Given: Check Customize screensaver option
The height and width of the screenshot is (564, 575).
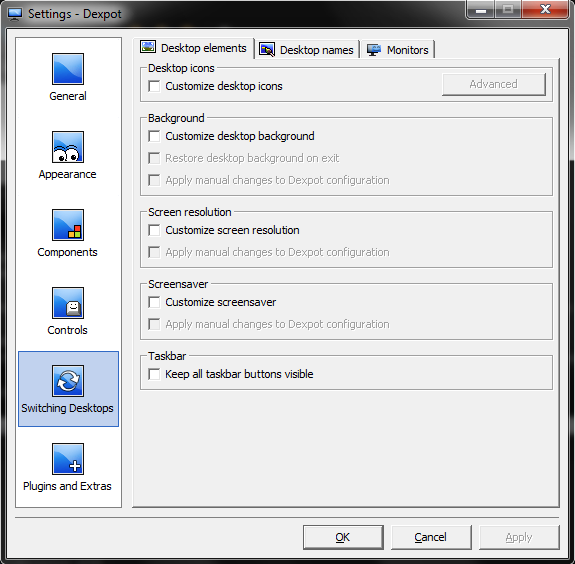Looking at the screenshot, I should tap(154, 302).
